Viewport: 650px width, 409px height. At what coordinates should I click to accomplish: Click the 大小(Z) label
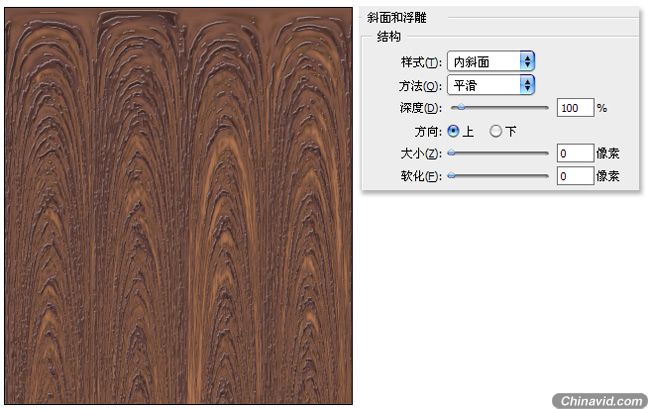click(421, 154)
